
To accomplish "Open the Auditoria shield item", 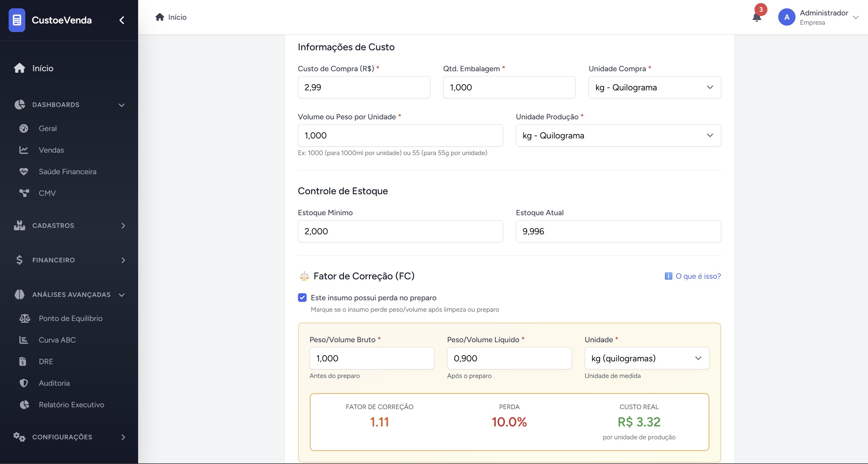I will point(54,383).
